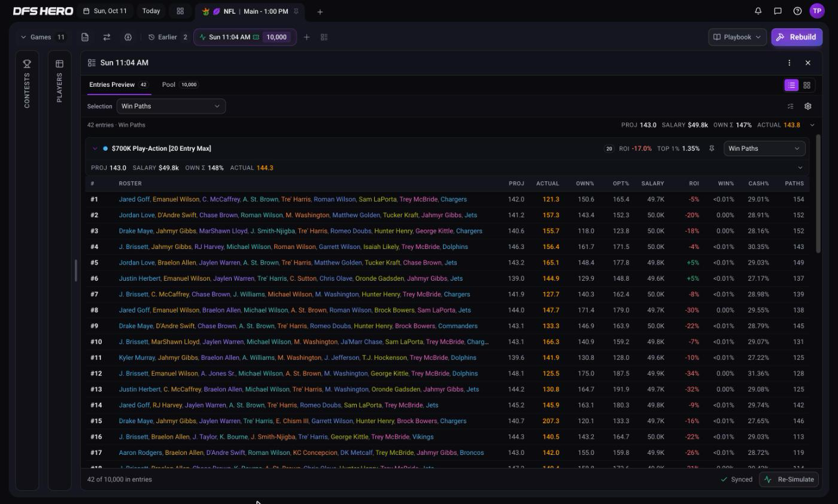
Task: Switch to grid view toggle
Action: (807, 85)
